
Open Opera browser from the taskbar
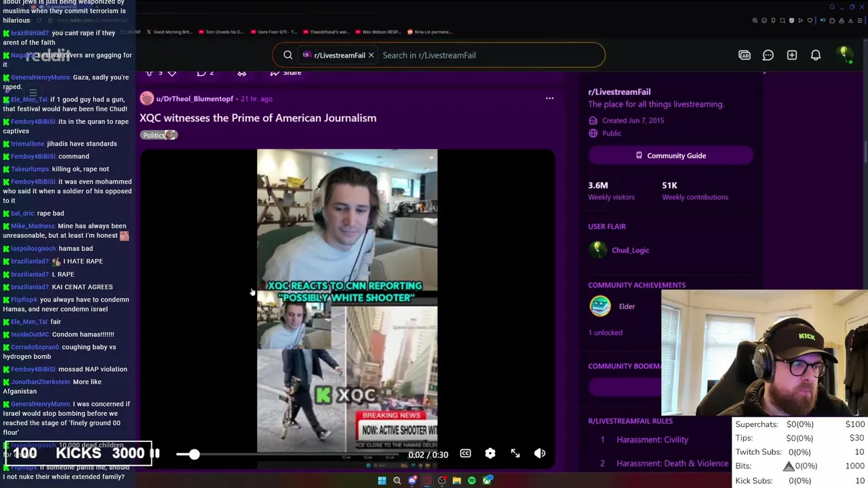pyautogui.click(x=427, y=481)
